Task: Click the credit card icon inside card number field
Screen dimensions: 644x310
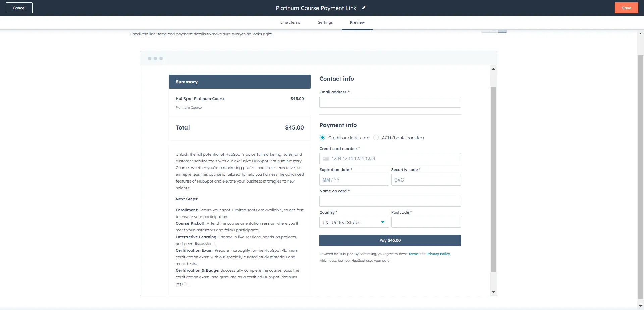Action: coord(326,158)
